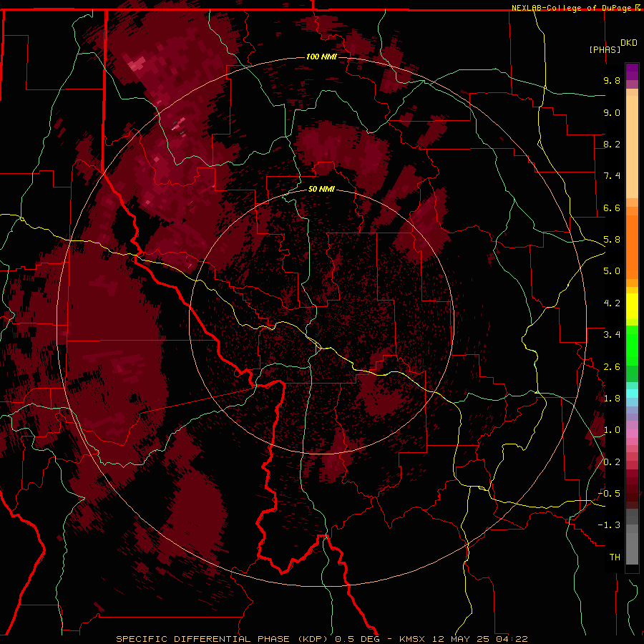The image size is (644, 644).
Task: Click the 1.0 value on the color scale
Action: 612,430
